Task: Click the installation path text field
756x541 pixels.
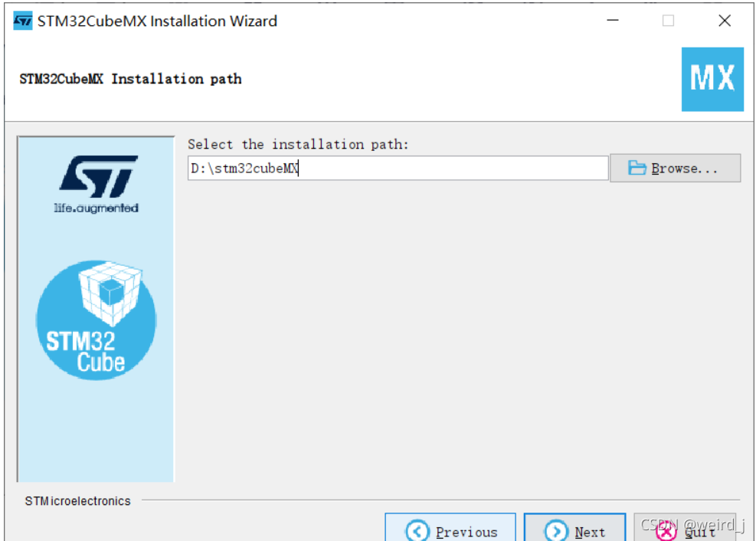Action: click(x=398, y=168)
